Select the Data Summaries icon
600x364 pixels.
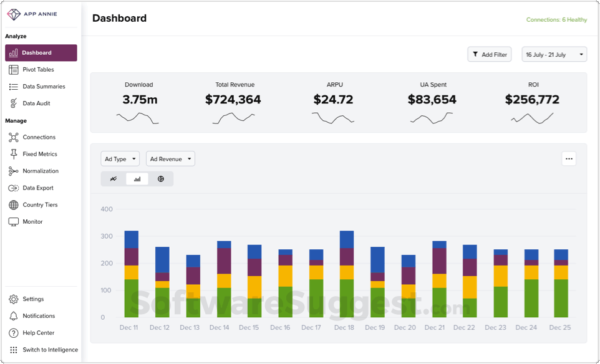pyautogui.click(x=13, y=86)
